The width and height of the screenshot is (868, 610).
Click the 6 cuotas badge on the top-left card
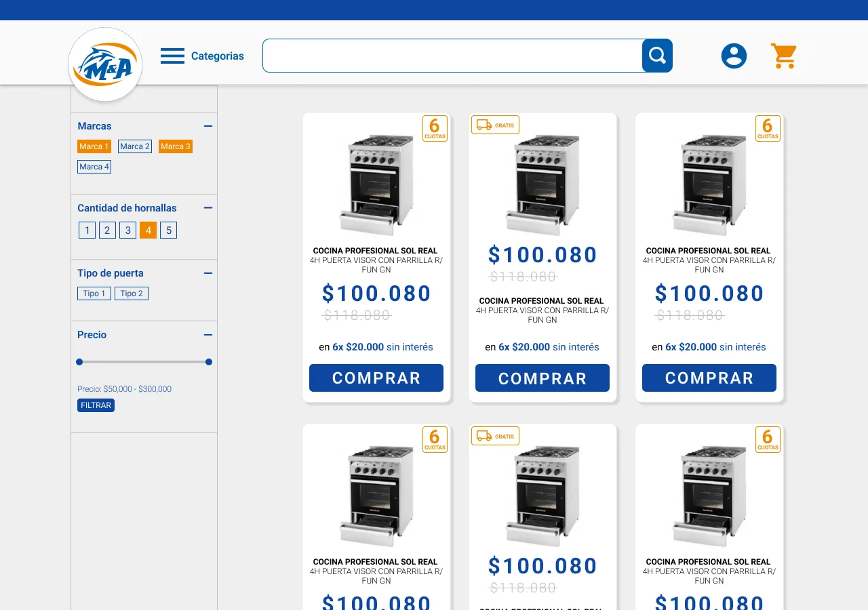(x=435, y=128)
